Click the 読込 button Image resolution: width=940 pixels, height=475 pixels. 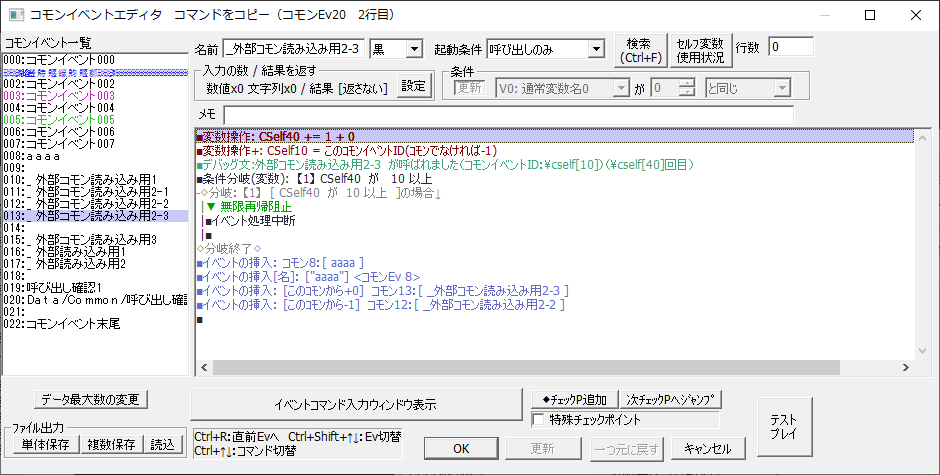(x=163, y=444)
